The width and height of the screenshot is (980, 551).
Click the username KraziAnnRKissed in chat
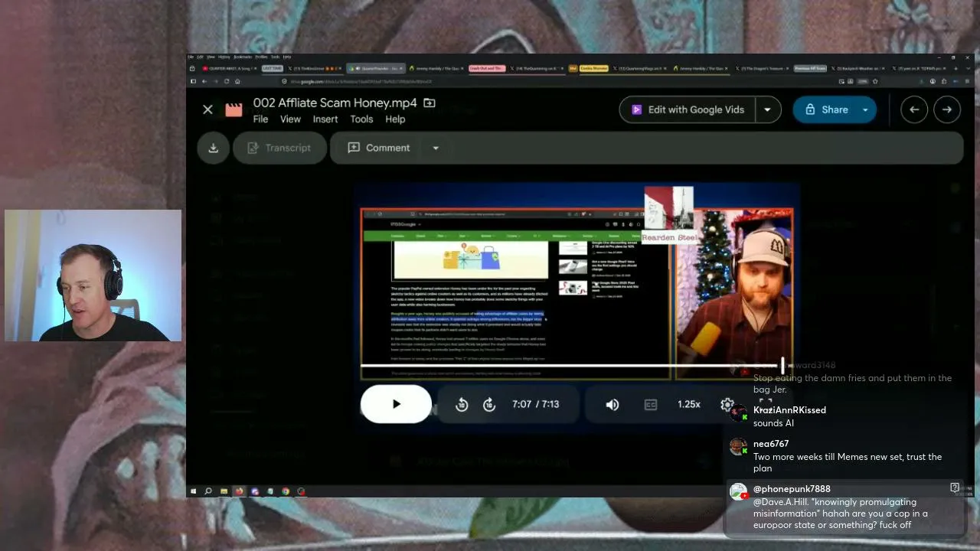[x=789, y=410]
